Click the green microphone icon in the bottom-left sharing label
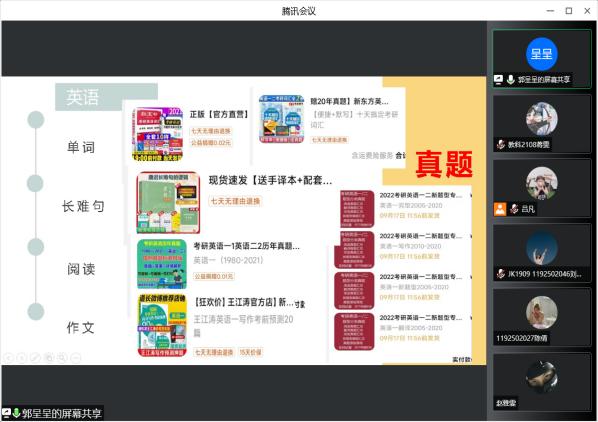This screenshot has height=422, width=598. tap(16, 413)
